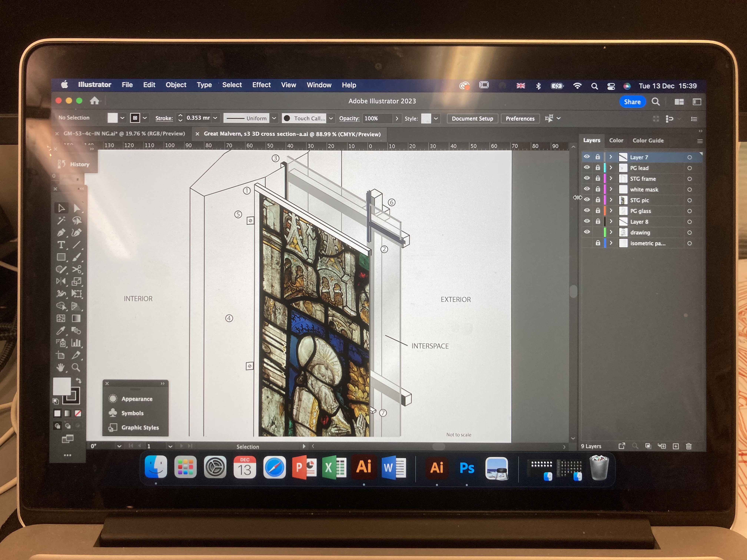The height and width of the screenshot is (560, 747).
Task: Expand the Layer 7 layer contents
Action: (611, 157)
